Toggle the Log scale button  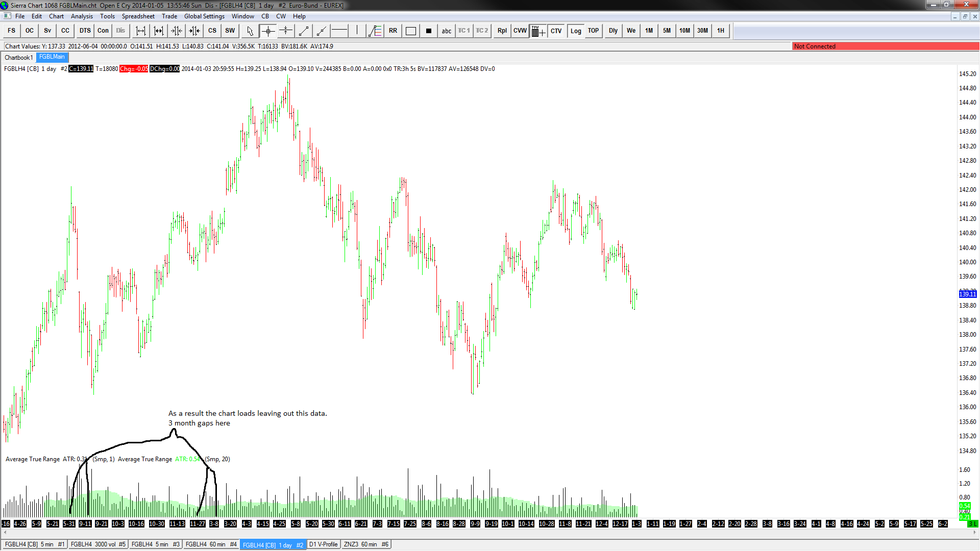(575, 31)
